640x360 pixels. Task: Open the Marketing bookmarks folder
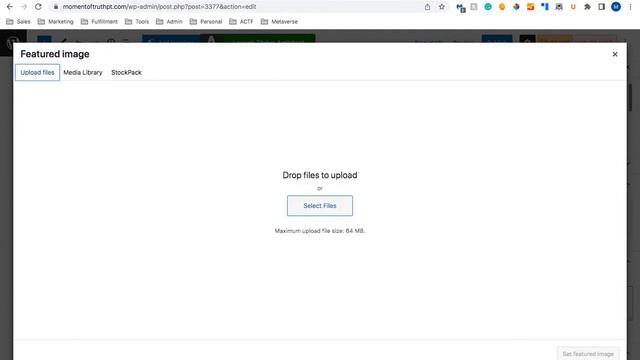tap(56, 22)
